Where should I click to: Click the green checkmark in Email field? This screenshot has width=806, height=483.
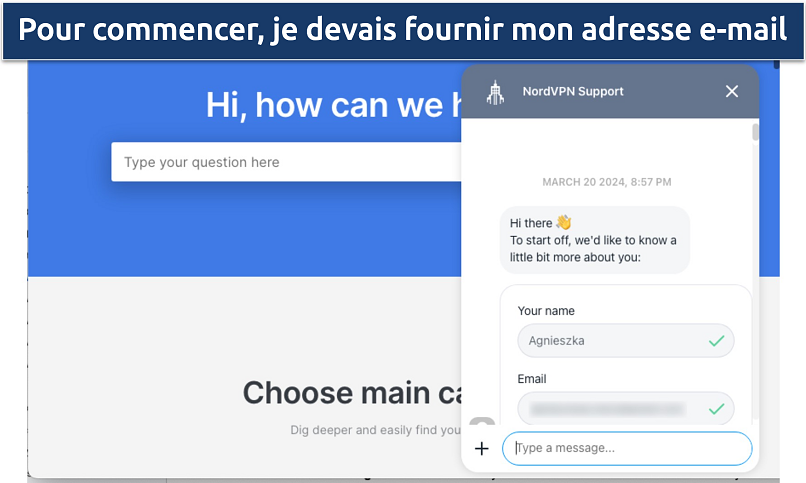(x=716, y=409)
